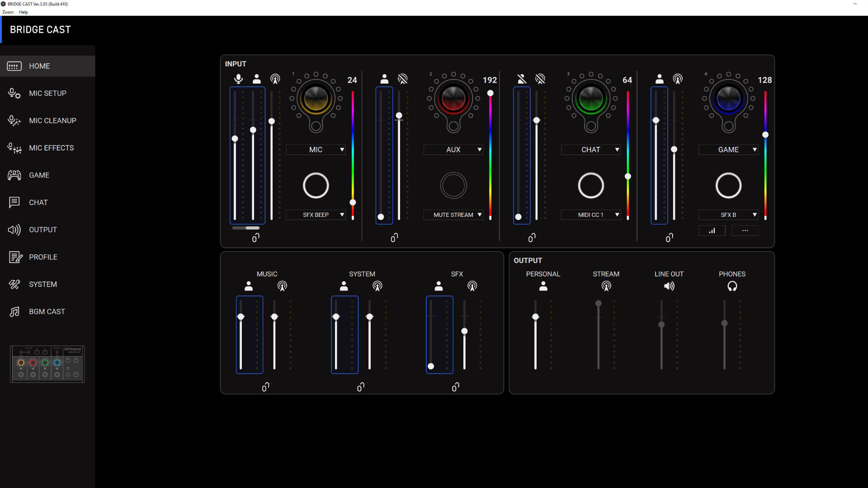Click the CHAT channel round pad button
868x488 pixels.
tap(591, 185)
